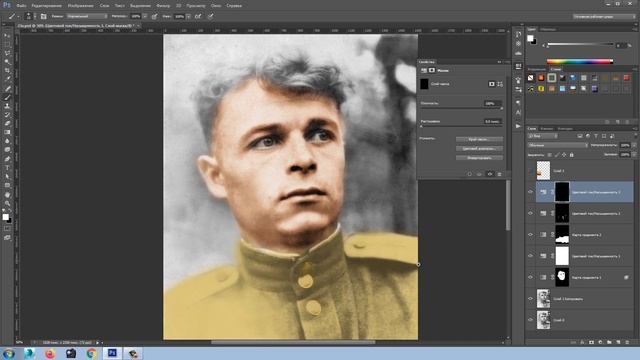
Task: Enable airbrush mode in options bar
Action: click(198, 16)
